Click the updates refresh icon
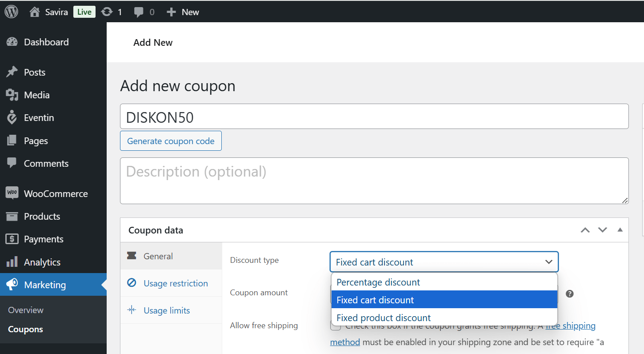Viewport: 644px width, 354px height. [107, 12]
